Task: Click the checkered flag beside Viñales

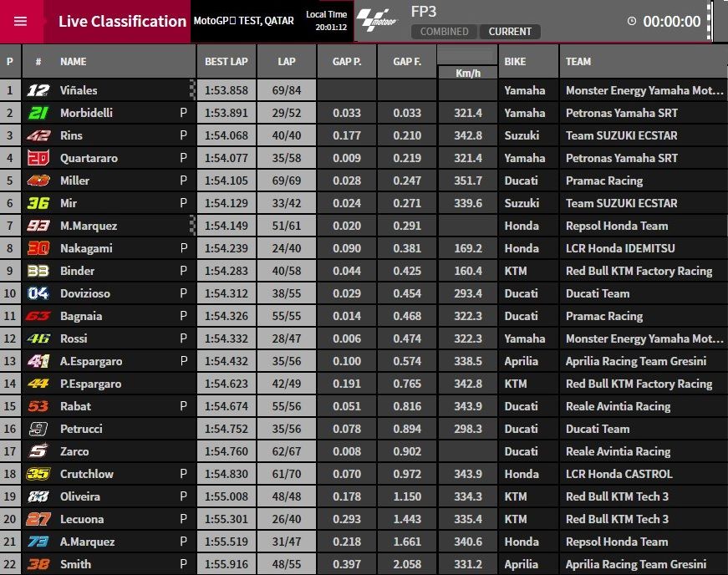Action: pyautogui.click(x=193, y=90)
